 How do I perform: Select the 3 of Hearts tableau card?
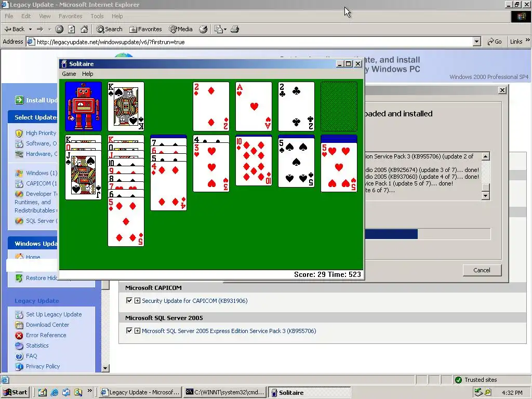(x=211, y=167)
